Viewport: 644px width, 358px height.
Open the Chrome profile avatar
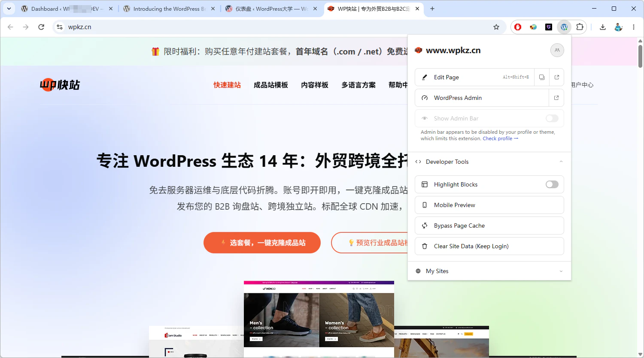[x=618, y=27]
